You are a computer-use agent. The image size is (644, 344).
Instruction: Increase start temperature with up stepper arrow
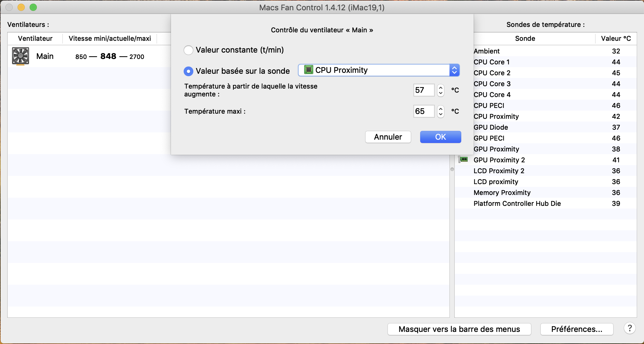[441, 87]
